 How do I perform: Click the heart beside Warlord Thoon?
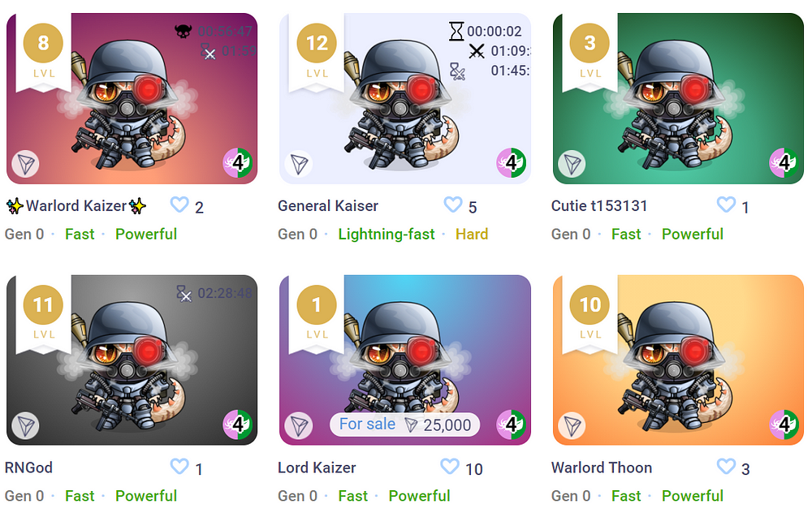pyautogui.click(x=726, y=467)
